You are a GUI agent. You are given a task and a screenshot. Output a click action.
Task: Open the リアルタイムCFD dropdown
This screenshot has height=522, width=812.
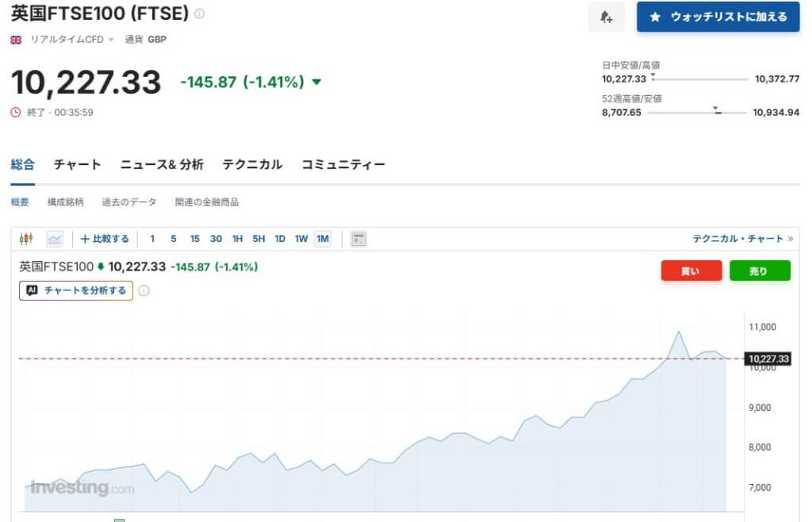[x=71, y=40]
